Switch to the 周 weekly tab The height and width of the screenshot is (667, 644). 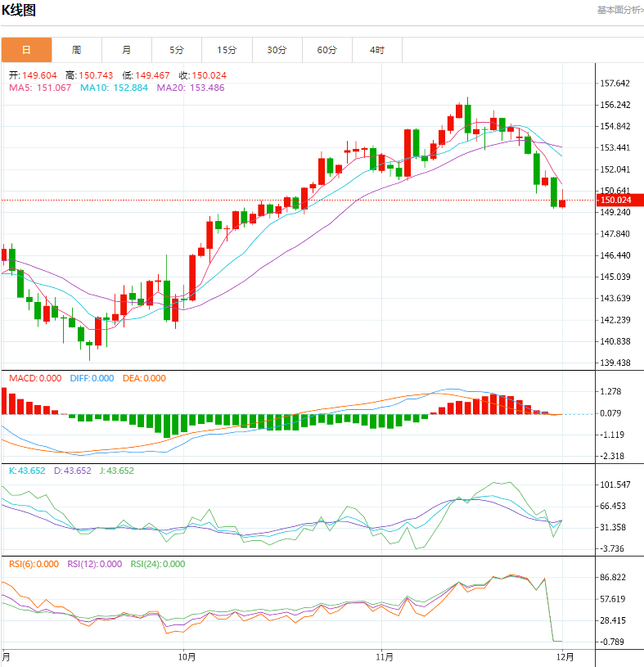pos(76,50)
